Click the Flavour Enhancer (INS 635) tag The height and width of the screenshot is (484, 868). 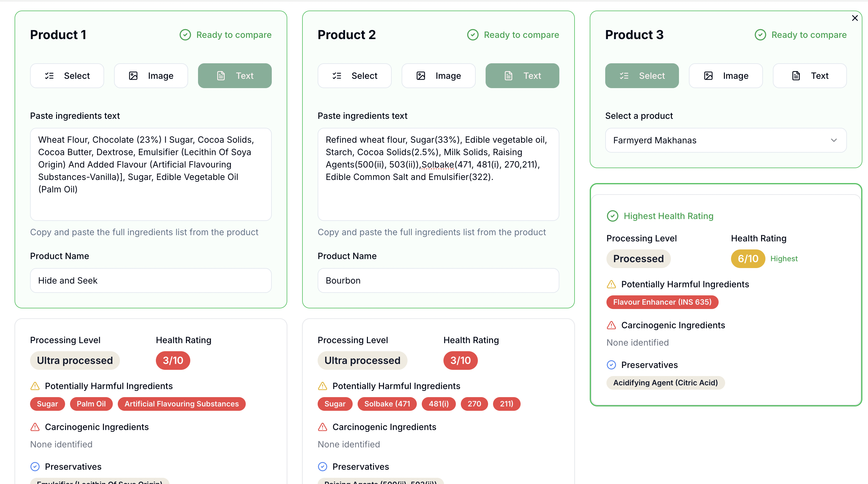click(662, 302)
